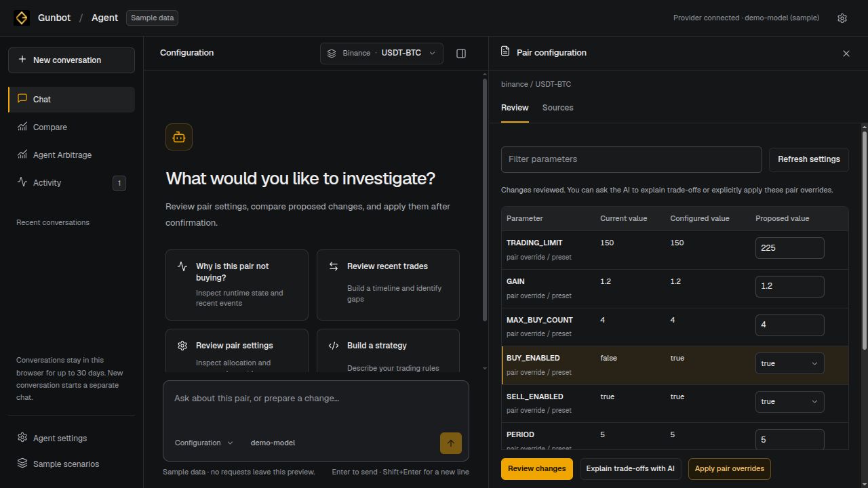This screenshot has height=488, width=868.
Task: Click the Agent breadcrumb text
Action: 104,18
